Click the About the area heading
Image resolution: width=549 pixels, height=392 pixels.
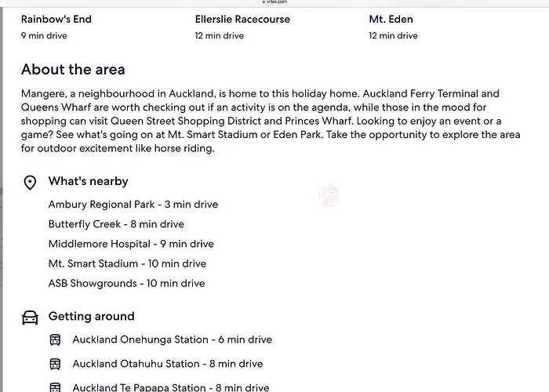[73, 69]
